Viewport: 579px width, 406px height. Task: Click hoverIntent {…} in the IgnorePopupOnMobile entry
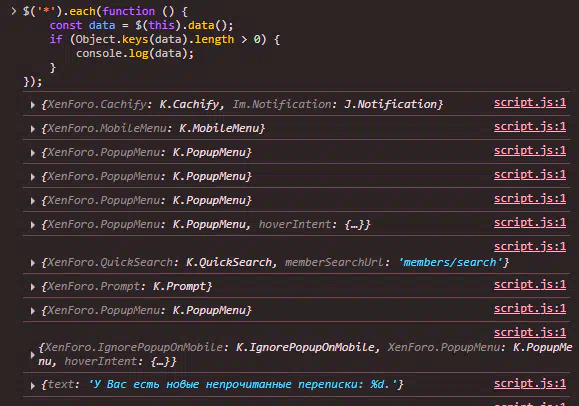click(x=117, y=362)
